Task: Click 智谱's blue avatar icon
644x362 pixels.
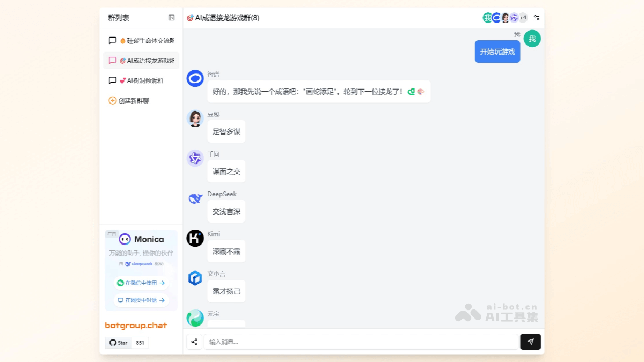Action: pos(195,79)
